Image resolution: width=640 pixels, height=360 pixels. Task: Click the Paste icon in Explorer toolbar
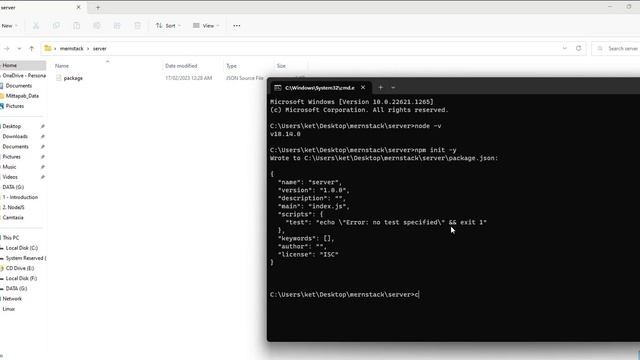coord(76,26)
